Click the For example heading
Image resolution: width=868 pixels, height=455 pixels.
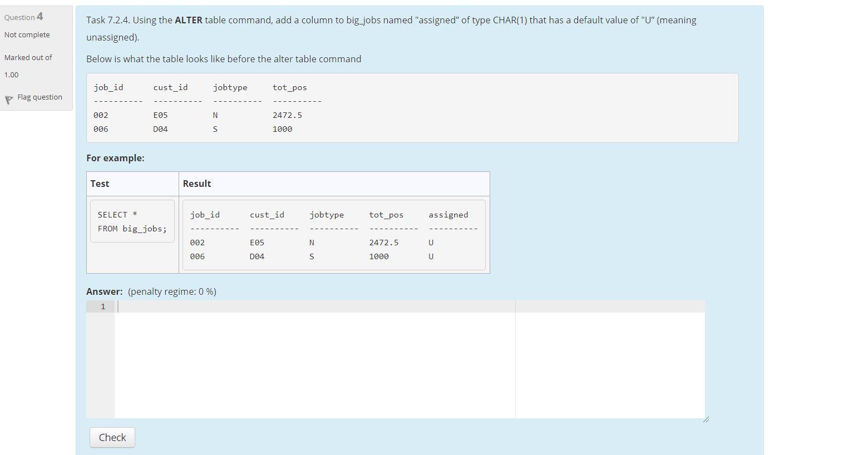click(114, 158)
